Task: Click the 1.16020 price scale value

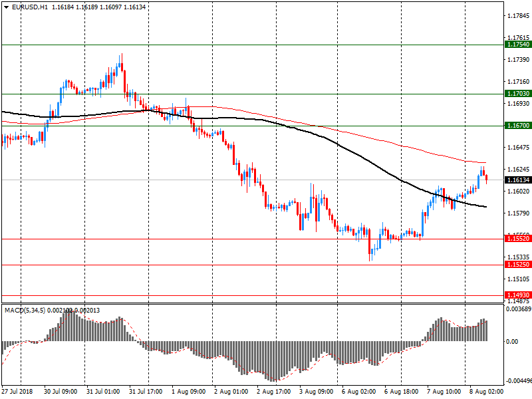Action: (518, 192)
